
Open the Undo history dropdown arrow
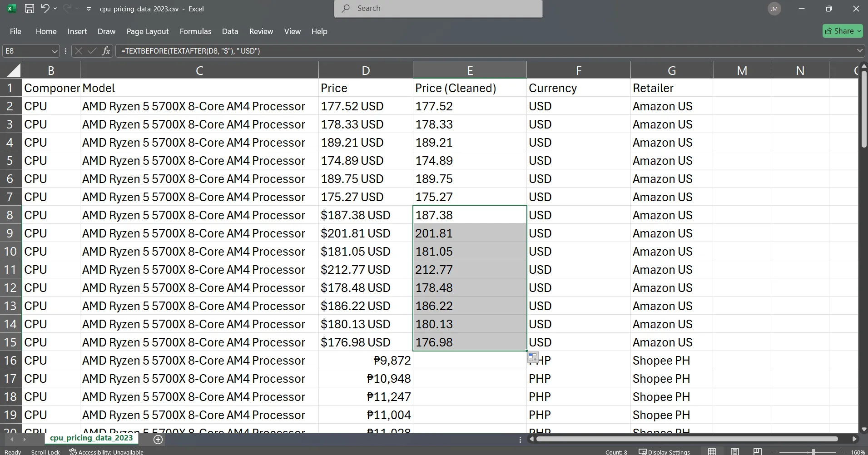55,9
